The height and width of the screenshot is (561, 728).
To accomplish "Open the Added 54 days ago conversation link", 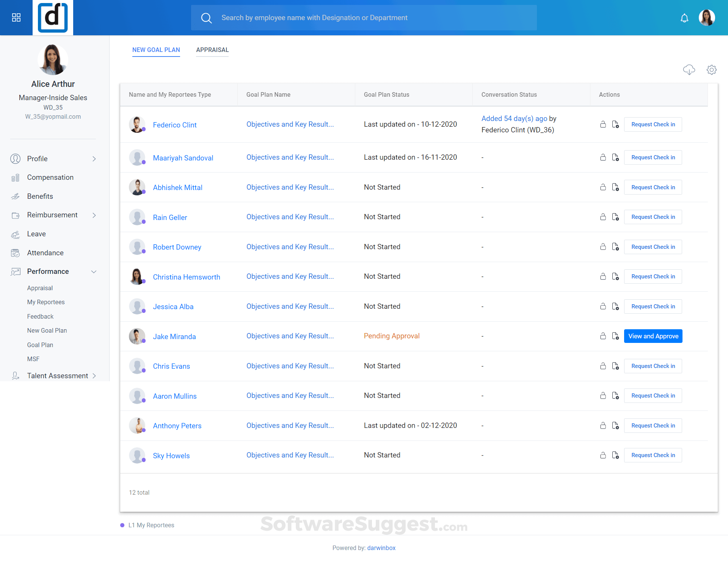I will click(514, 118).
